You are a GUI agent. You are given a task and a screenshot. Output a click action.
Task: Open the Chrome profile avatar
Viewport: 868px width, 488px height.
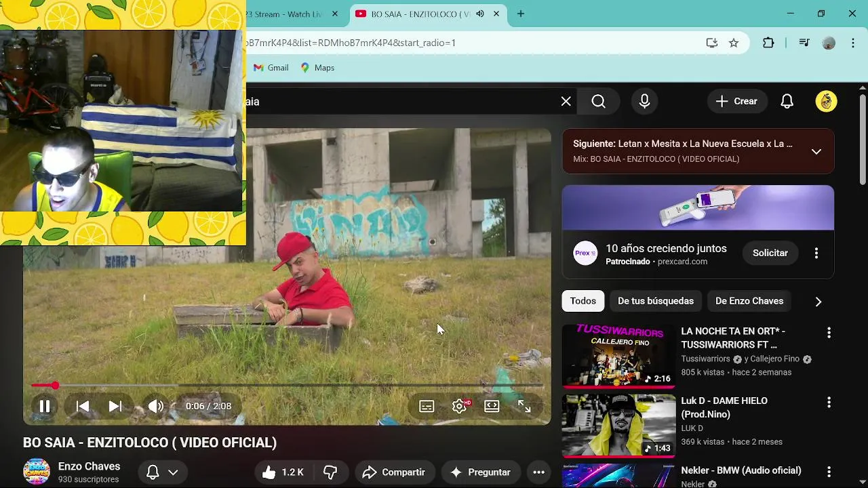[x=829, y=43]
